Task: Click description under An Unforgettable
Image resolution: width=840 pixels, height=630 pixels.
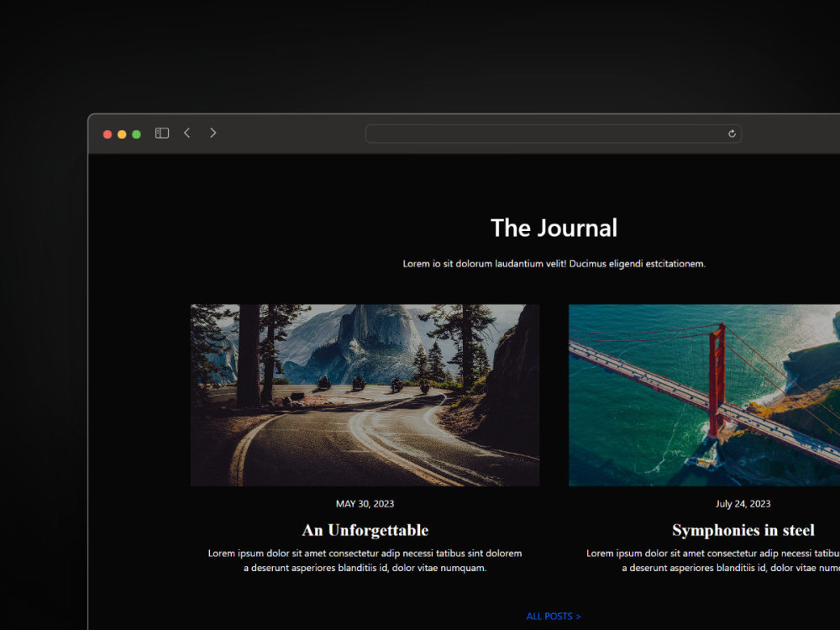Action: click(365, 560)
